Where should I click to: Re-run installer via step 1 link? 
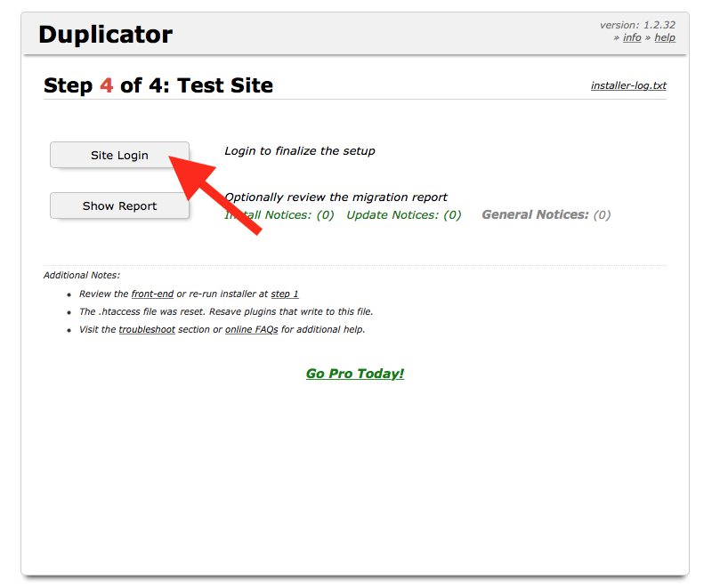pyautogui.click(x=285, y=294)
